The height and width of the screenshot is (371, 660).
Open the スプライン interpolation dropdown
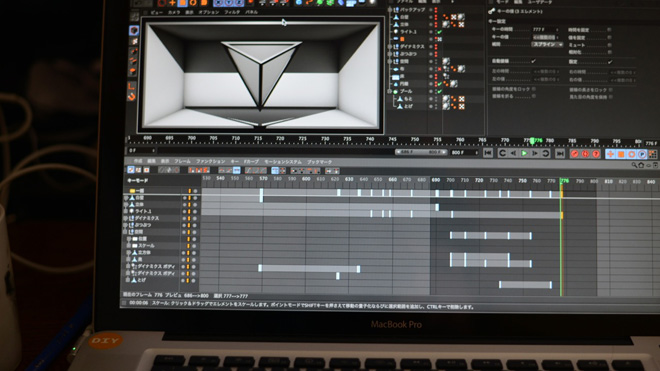coord(547,44)
